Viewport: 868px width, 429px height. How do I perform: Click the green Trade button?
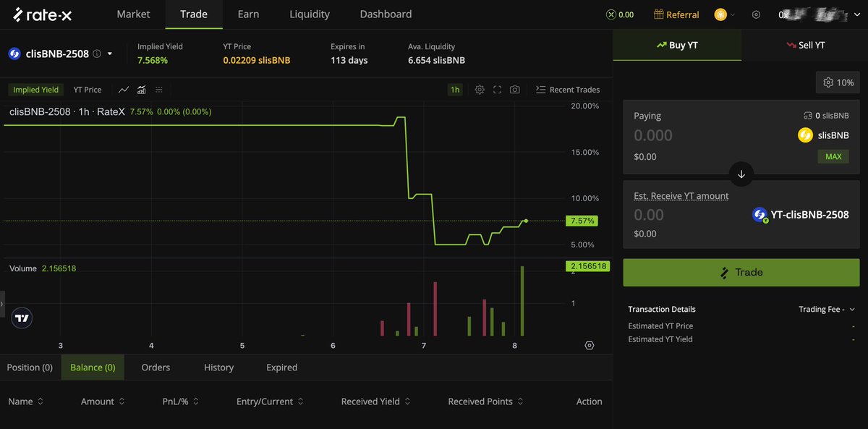coord(741,273)
